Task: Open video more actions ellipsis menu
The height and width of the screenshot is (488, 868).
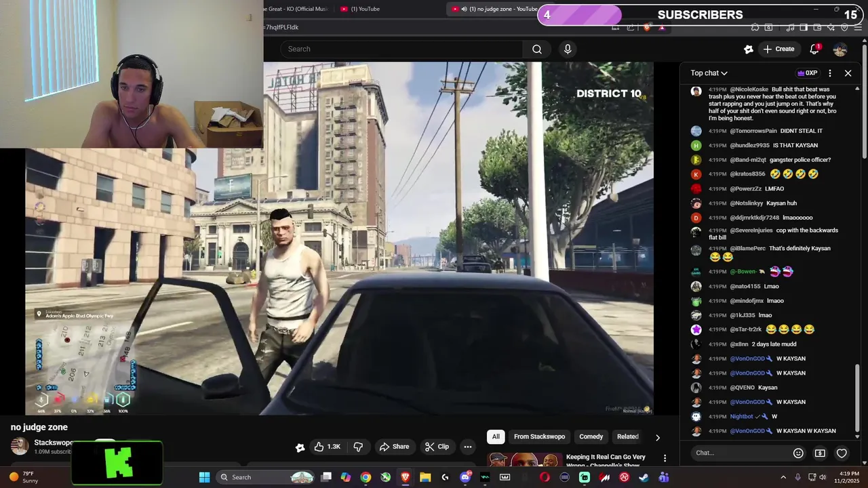Action: pyautogui.click(x=467, y=447)
